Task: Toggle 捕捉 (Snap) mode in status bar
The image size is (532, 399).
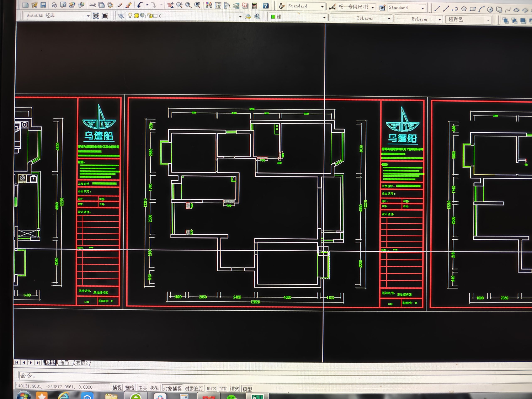Action: pos(117,387)
